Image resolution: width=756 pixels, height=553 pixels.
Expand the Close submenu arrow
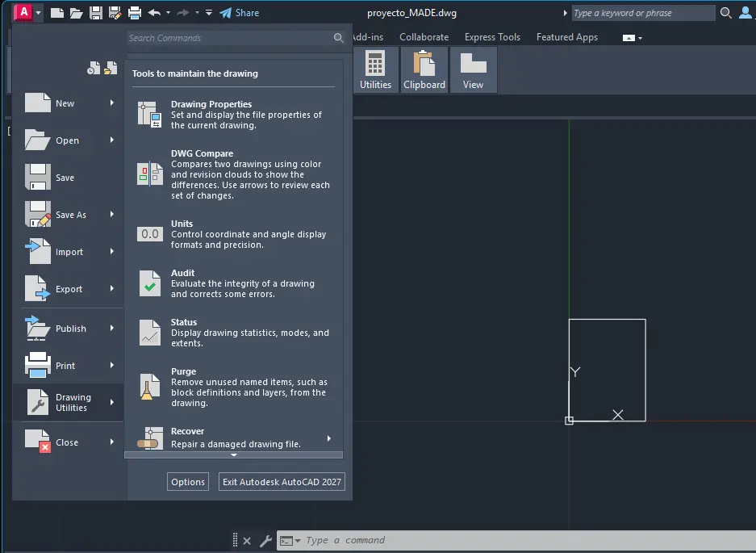pyautogui.click(x=112, y=442)
